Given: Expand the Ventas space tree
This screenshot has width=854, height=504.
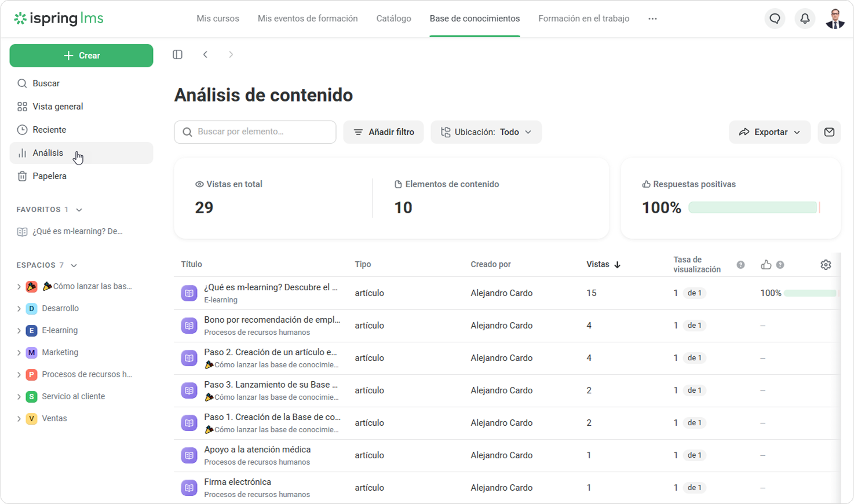Looking at the screenshot, I should pyautogui.click(x=19, y=419).
